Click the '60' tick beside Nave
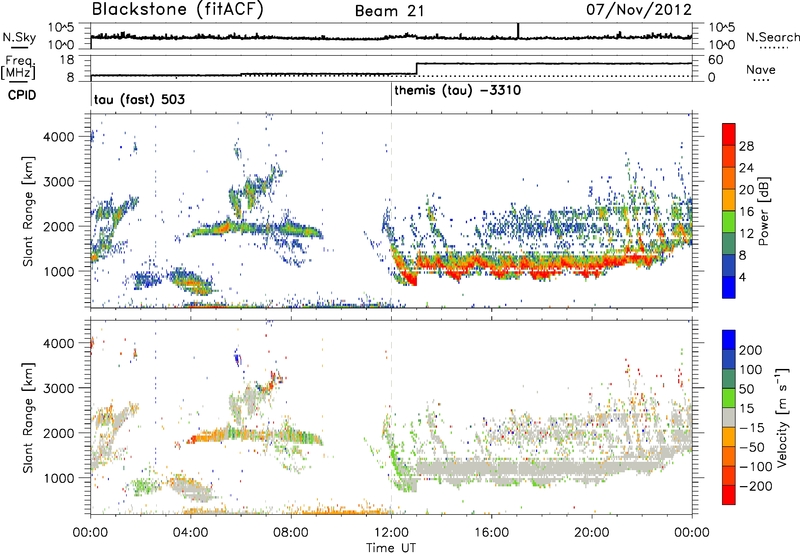The height and width of the screenshot is (554, 800). click(716, 60)
